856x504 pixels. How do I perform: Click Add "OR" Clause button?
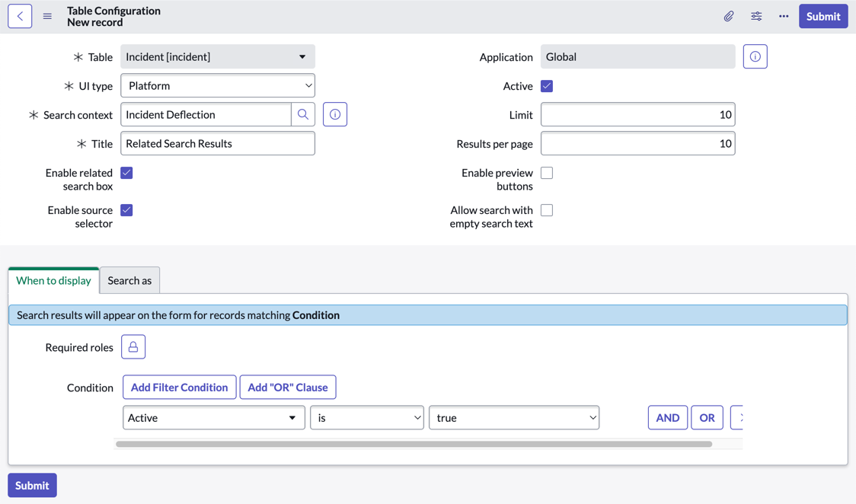pyautogui.click(x=288, y=388)
